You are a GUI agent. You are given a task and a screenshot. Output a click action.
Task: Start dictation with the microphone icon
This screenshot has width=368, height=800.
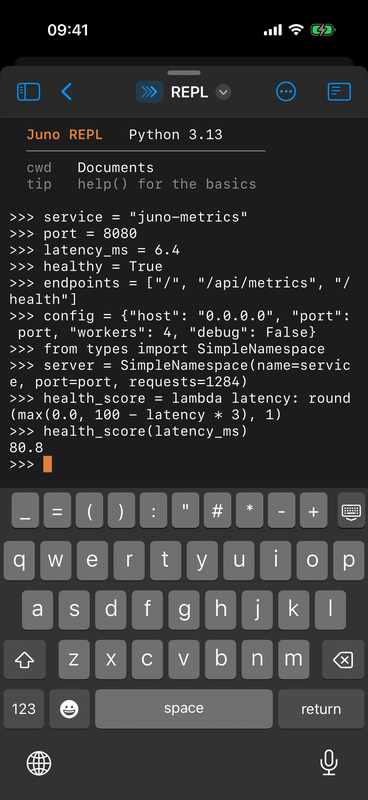(328, 764)
